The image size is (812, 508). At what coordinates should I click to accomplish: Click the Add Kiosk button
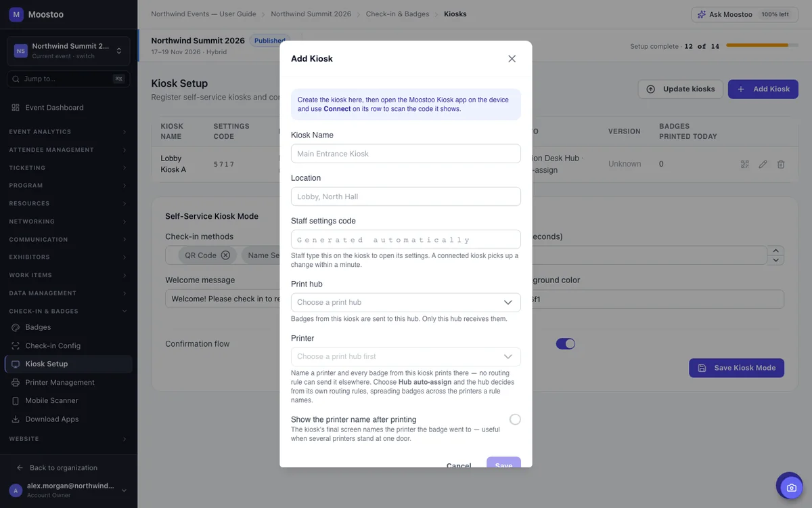tap(763, 89)
